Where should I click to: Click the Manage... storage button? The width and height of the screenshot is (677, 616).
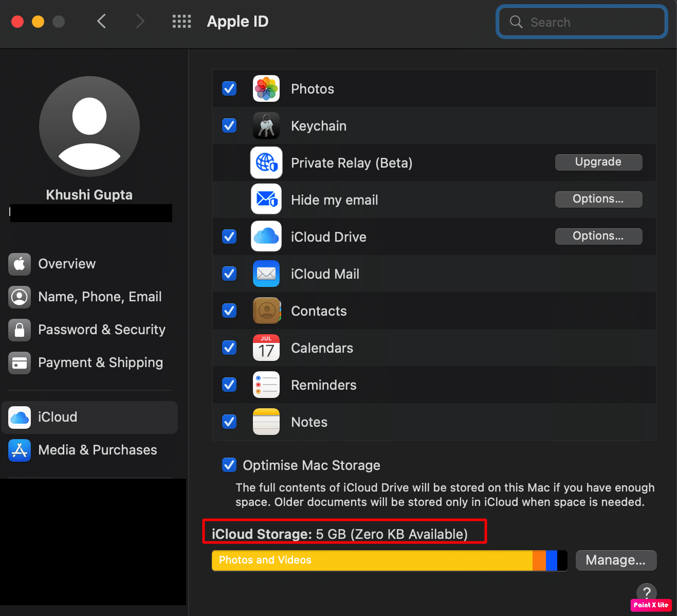[x=616, y=560]
